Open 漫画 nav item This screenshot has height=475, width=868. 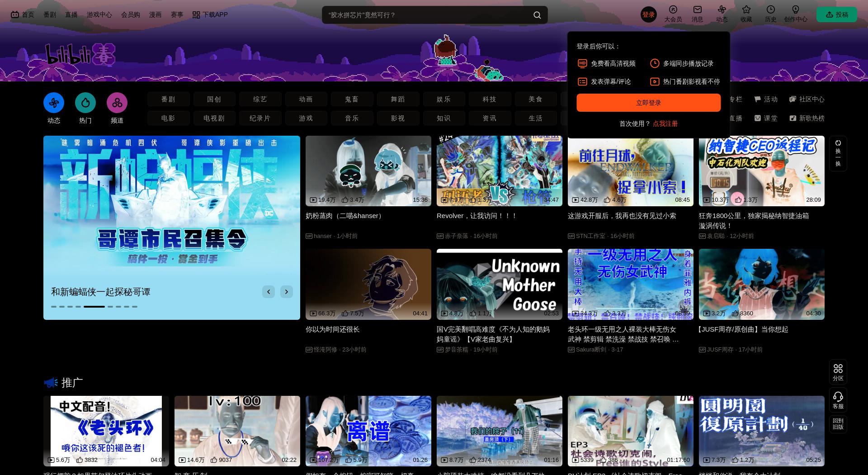tap(156, 14)
